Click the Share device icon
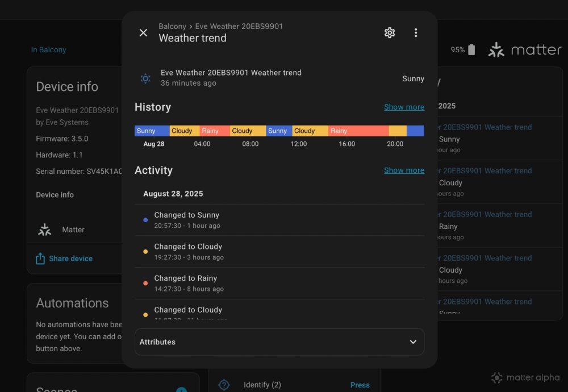 (x=40, y=258)
